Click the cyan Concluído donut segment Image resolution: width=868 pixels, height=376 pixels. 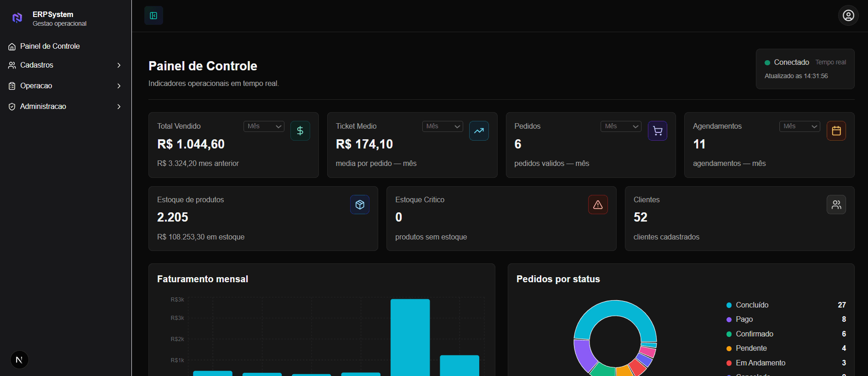click(615, 308)
